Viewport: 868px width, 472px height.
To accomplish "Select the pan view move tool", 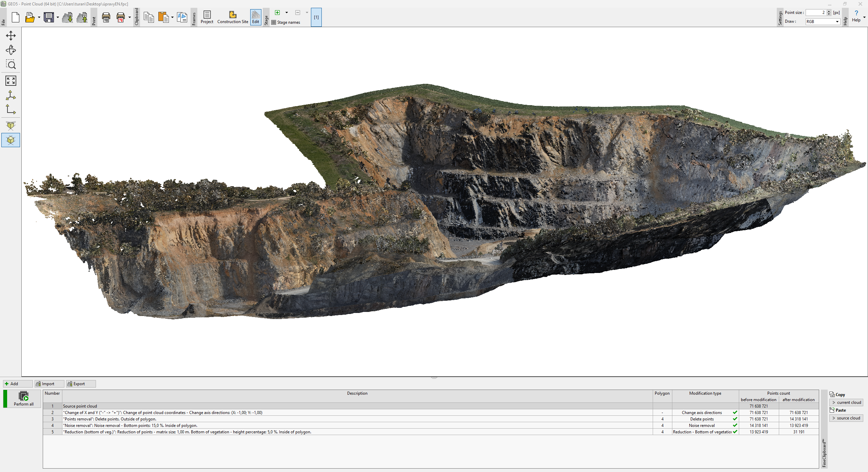I will [x=11, y=36].
